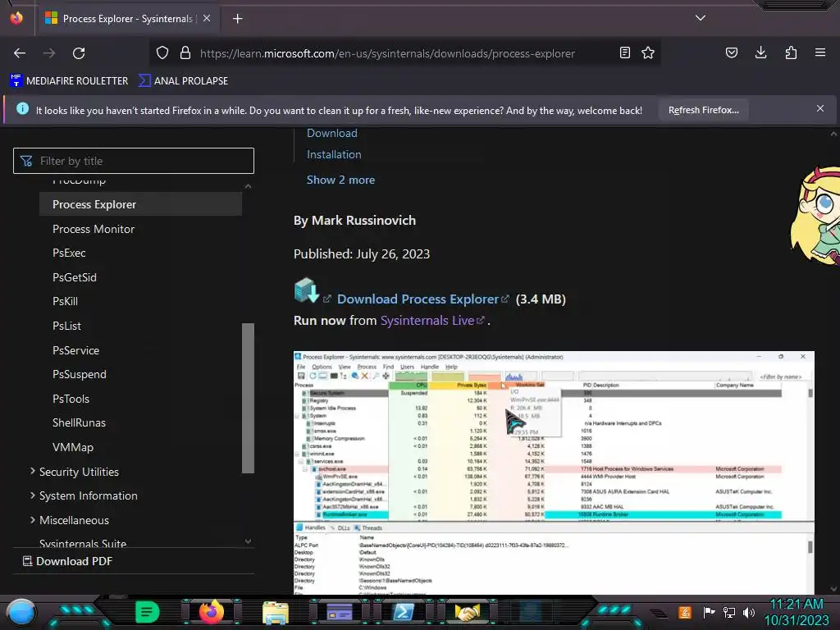The width and height of the screenshot is (840, 630).
Task: Open the tracking protection shield icon
Action: click(162, 52)
